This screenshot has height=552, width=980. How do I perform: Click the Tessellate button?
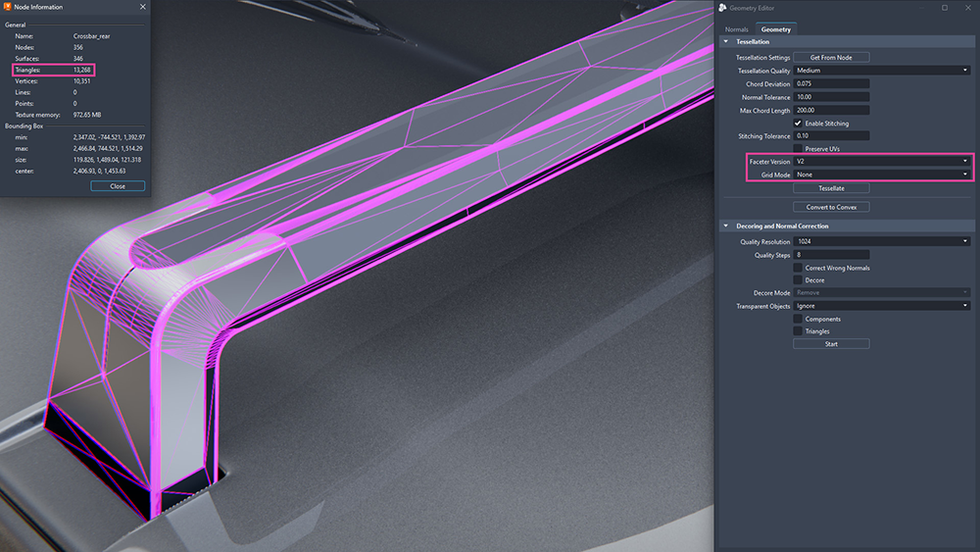[x=831, y=188]
